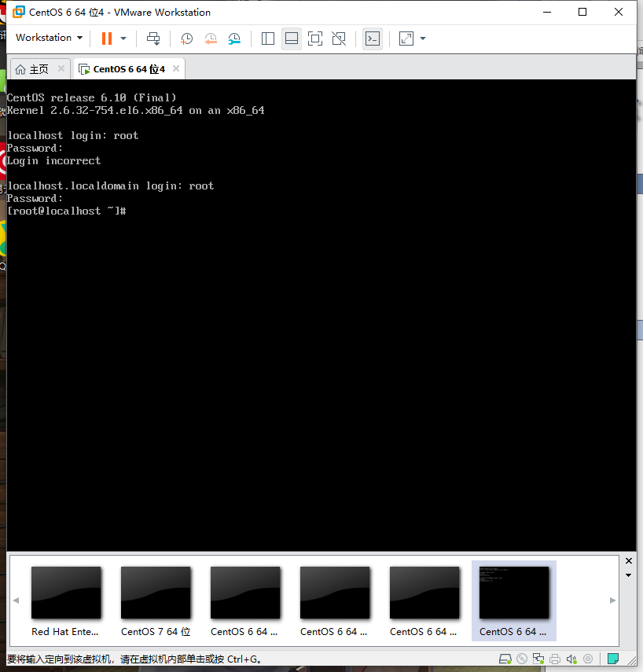643x672 pixels.
Task: Close the CentOS 6 64 位4 tab
Action: [x=176, y=68]
